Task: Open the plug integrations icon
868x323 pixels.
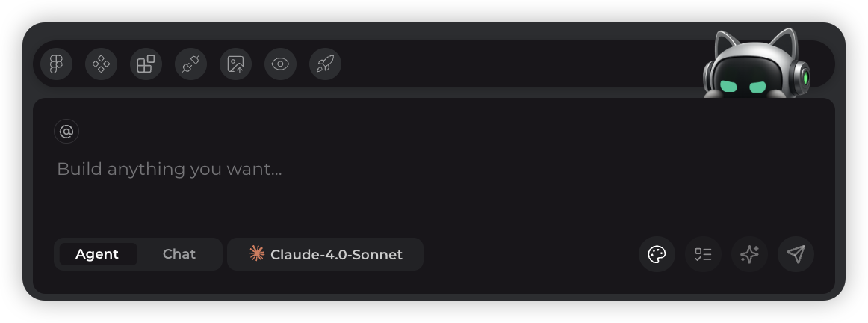Action: [x=190, y=64]
